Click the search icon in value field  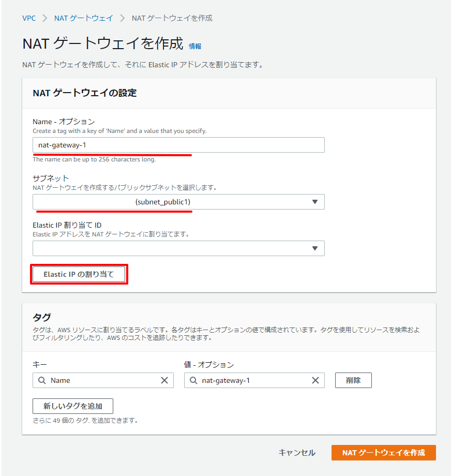193,380
